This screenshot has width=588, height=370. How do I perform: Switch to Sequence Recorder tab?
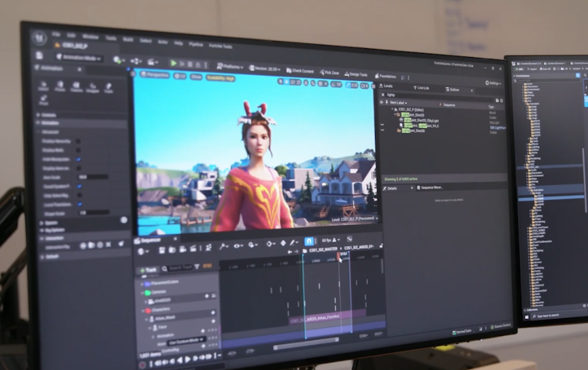[429, 188]
